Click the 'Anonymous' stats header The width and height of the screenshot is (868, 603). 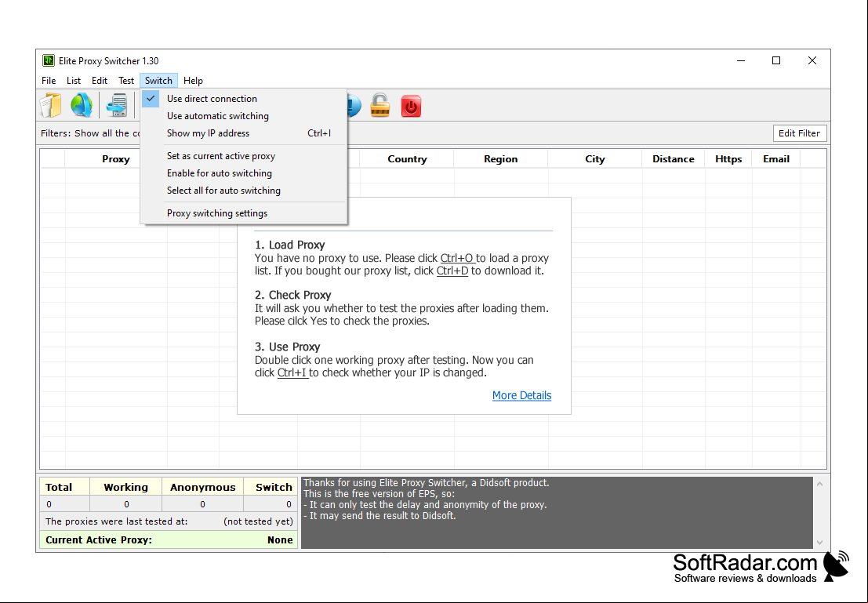click(202, 487)
